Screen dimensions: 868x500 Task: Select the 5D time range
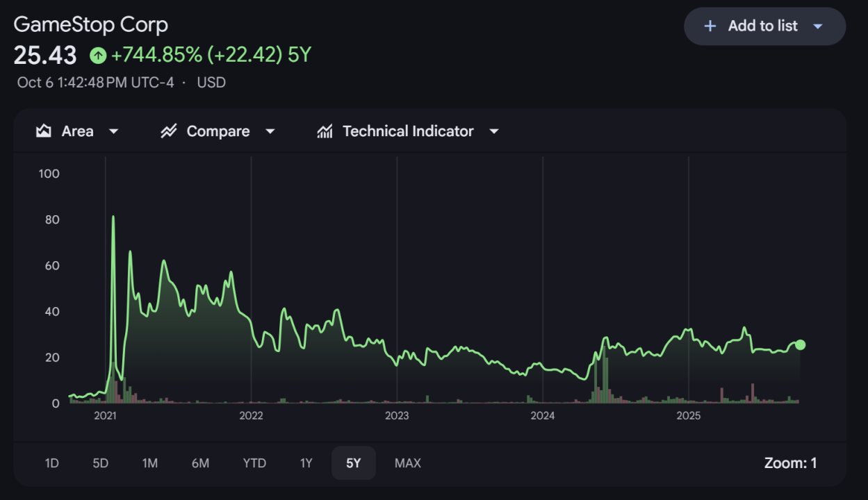point(101,463)
